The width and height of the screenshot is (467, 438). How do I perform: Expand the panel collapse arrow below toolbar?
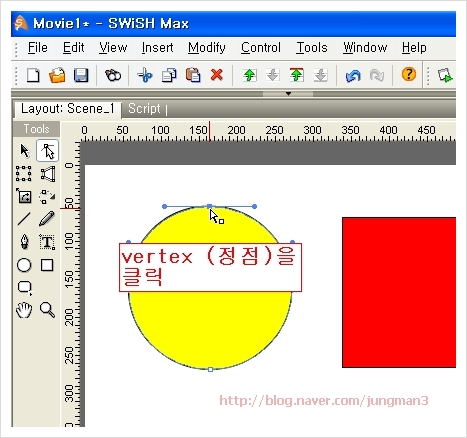point(288,94)
